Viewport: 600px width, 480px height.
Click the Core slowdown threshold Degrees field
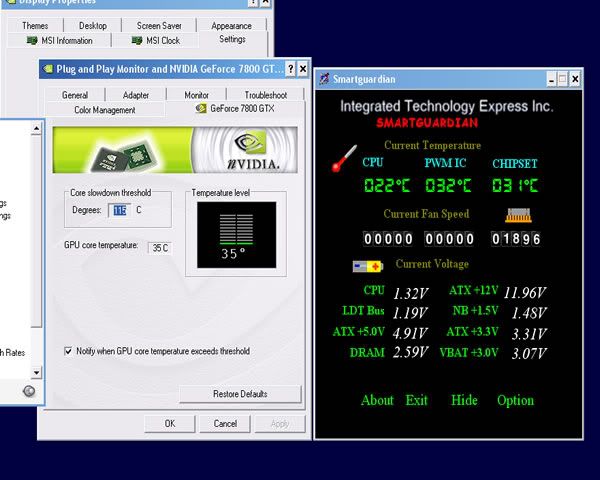tap(120, 210)
